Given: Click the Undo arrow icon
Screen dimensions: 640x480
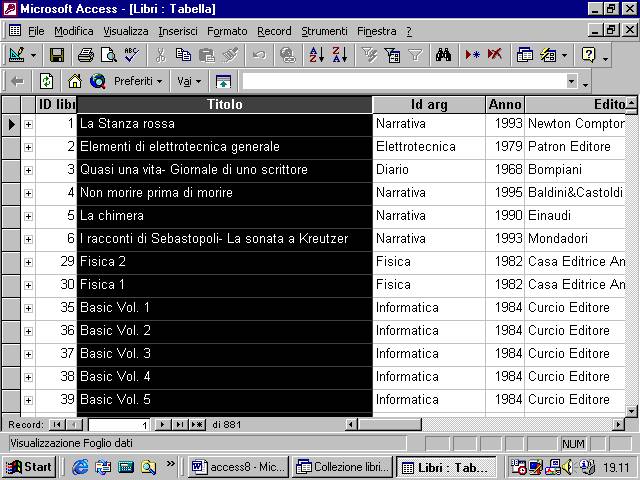Looking at the screenshot, I should click(259, 55).
